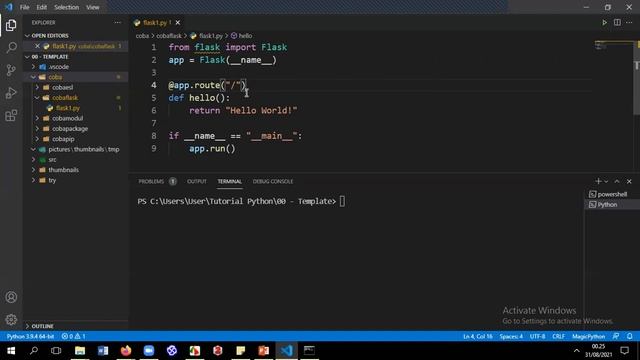Open the Run and Debug view
The height and width of the screenshot is (360, 640).
pos(11,93)
